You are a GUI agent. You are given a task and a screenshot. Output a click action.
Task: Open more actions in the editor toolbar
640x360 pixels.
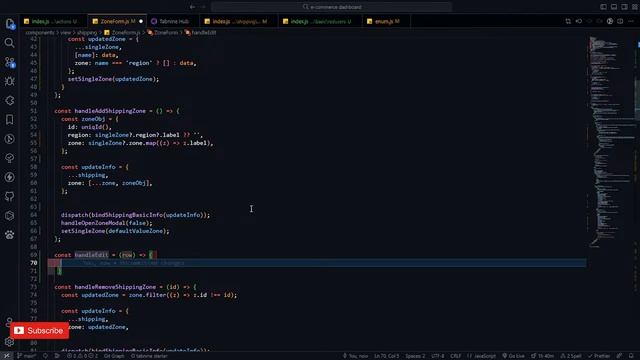(631, 21)
